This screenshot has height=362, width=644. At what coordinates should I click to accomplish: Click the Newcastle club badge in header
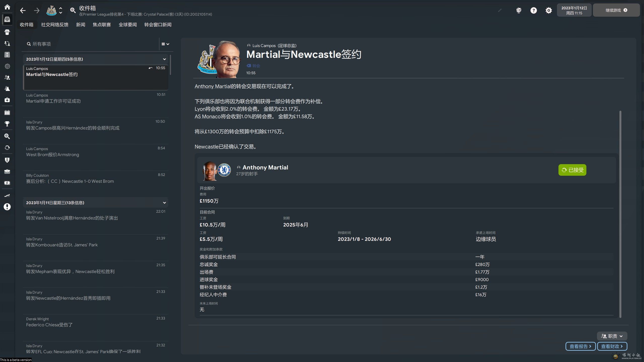(51, 10)
